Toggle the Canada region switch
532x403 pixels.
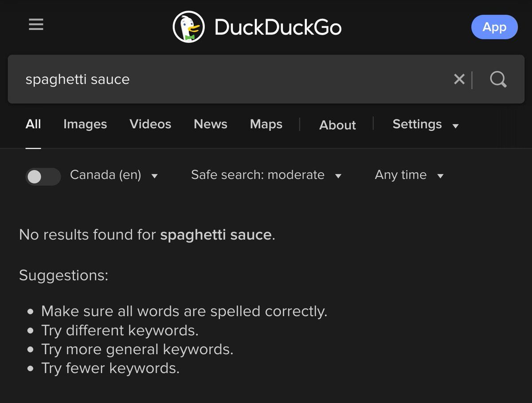43,176
